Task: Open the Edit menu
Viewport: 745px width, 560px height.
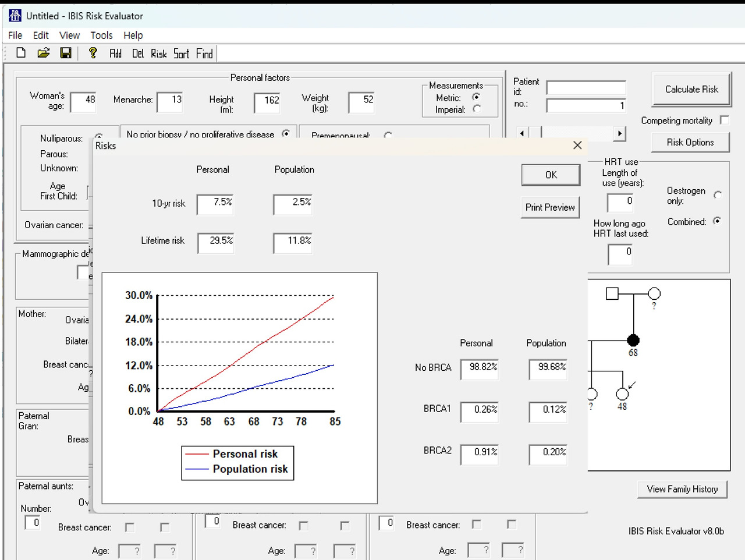Action: pyautogui.click(x=41, y=36)
